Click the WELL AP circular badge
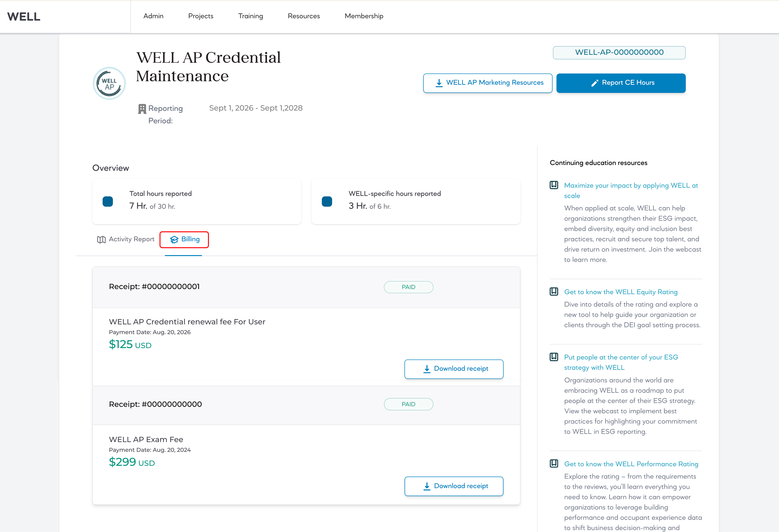Image resolution: width=779 pixels, height=532 pixels. pos(109,83)
